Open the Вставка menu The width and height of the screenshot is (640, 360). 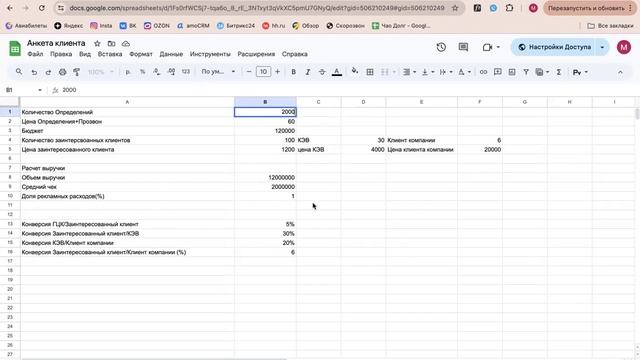point(110,54)
